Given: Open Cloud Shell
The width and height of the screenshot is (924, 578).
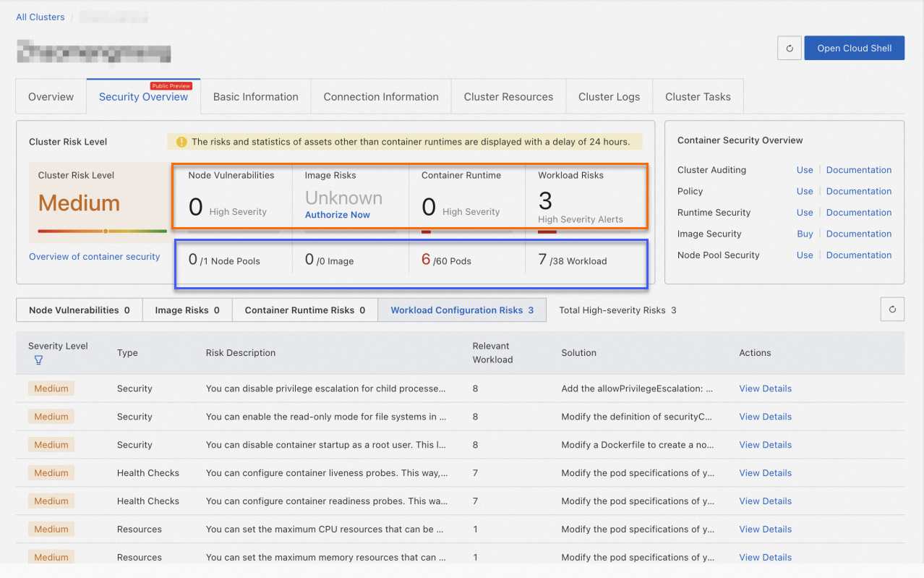Looking at the screenshot, I should point(854,48).
